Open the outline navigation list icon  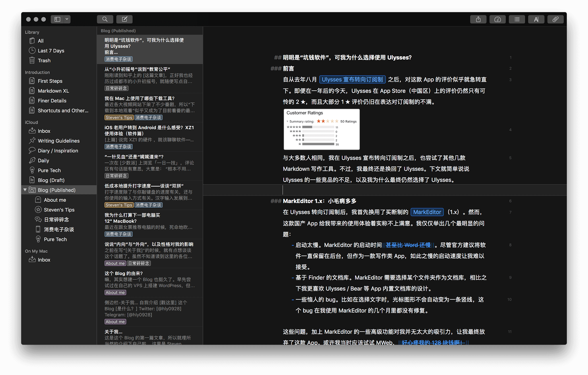[517, 19]
